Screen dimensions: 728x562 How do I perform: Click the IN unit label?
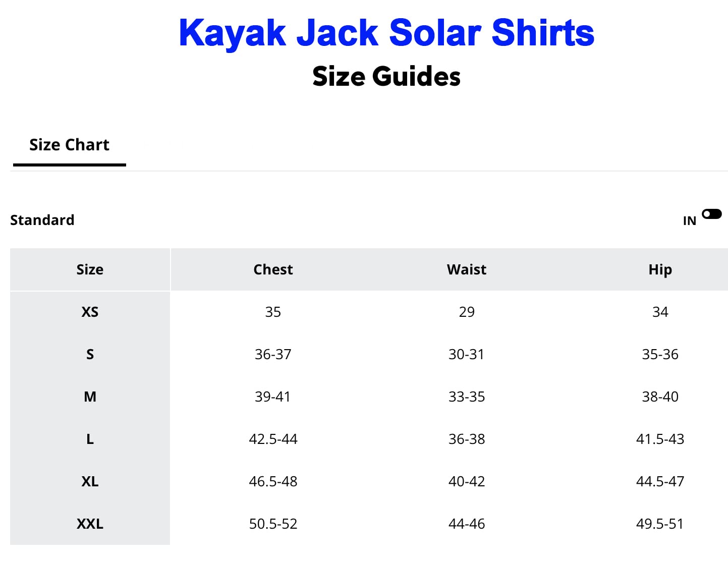(689, 221)
